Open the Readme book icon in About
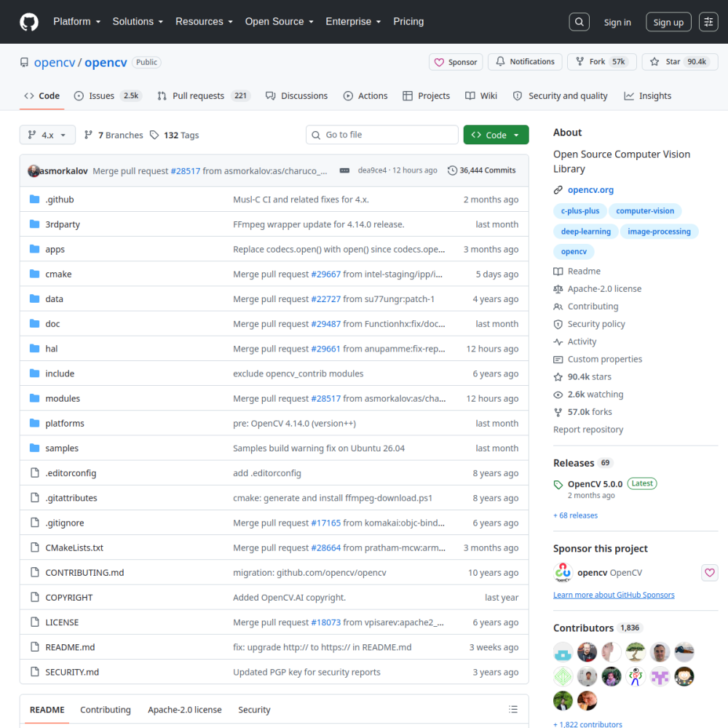Viewport: 728px width, 728px height. coord(558,271)
